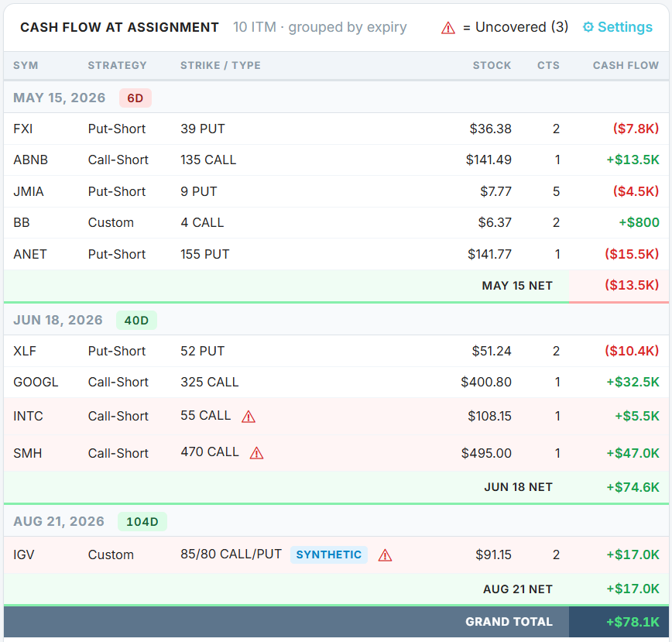Click the 6D expiry badge
The width and height of the screenshot is (672, 642).
(x=135, y=98)
